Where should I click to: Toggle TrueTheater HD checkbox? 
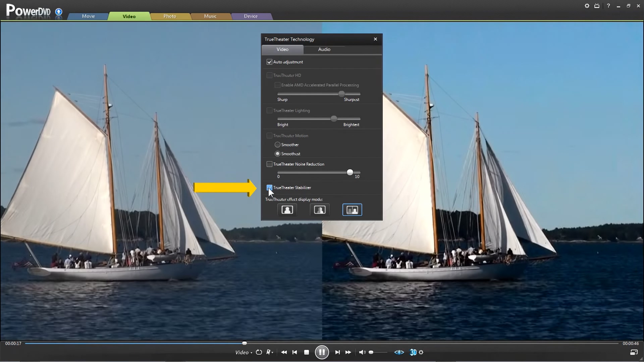pyautogui.click(x=269, y=75)
